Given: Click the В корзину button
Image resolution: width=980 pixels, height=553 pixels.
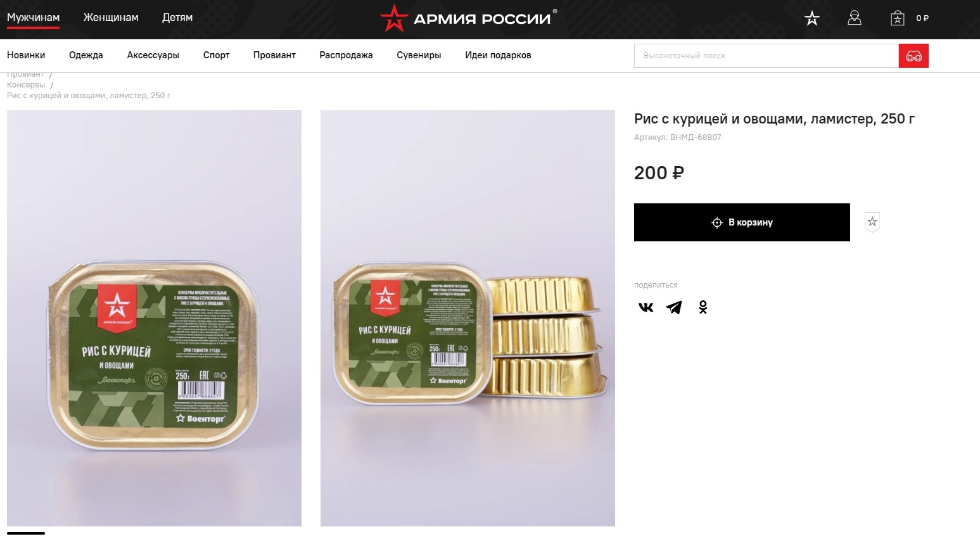Looking at the screenshot, I should pyautogui.click(x=742, y=222).
